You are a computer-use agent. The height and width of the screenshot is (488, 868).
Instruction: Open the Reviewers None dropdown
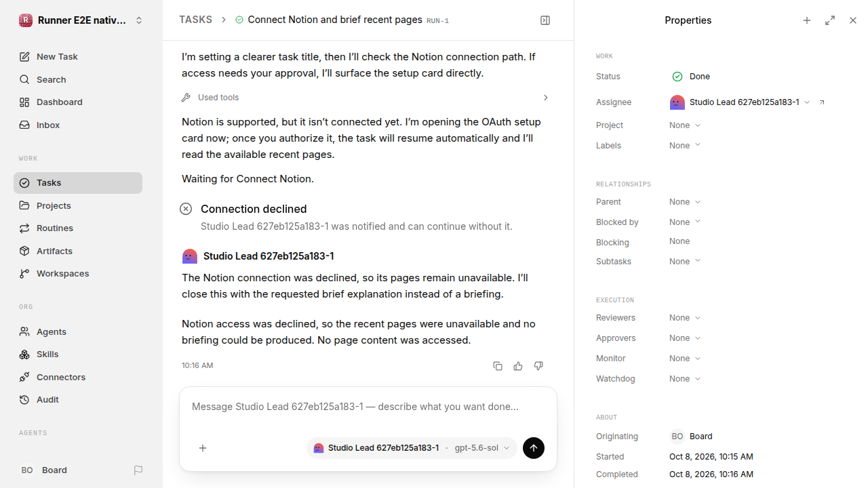click(x=685, y=318)
